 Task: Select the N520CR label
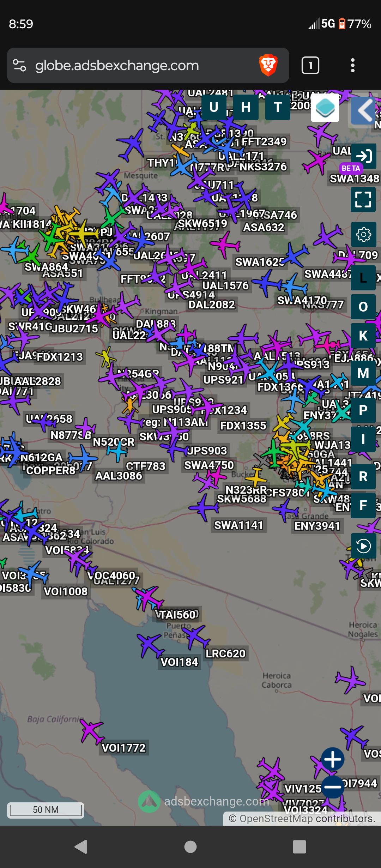tap(114, 442)
